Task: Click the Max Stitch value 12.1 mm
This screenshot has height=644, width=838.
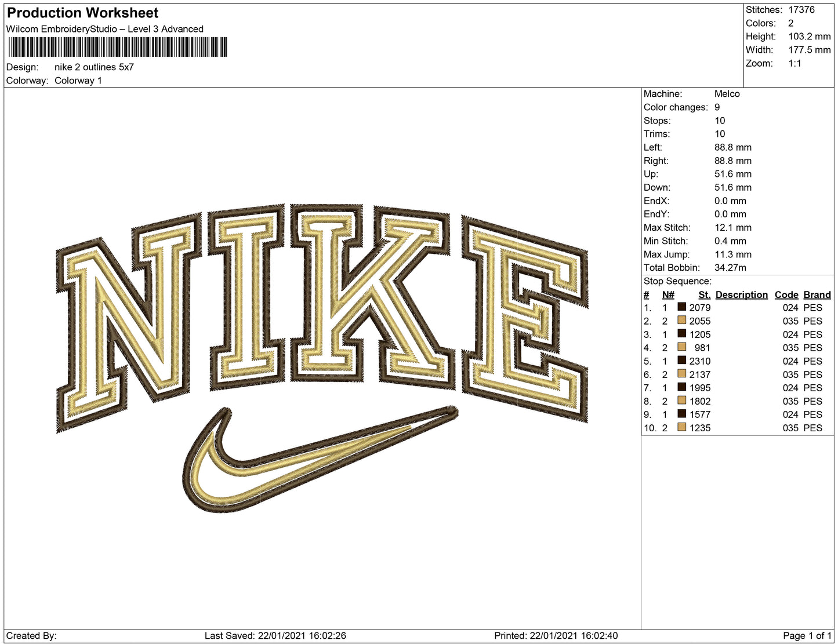Action: [733, 228]
